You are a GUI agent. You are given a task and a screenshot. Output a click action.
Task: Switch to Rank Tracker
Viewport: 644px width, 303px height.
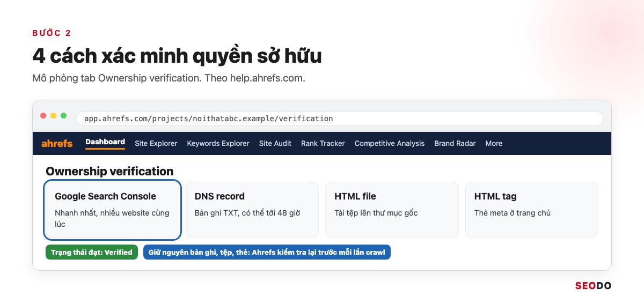(323, 143)
